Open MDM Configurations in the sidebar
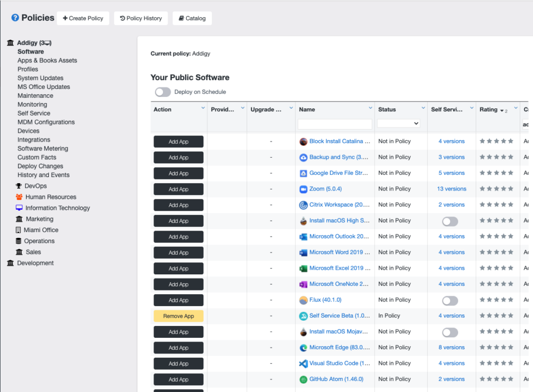 46,122
